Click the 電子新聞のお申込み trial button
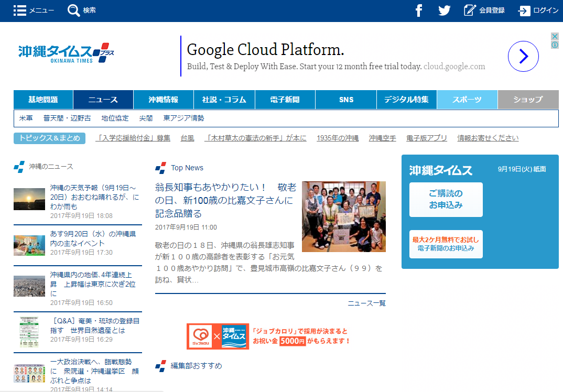Screen dimensions: 563x392 click(x=446, y=244)
